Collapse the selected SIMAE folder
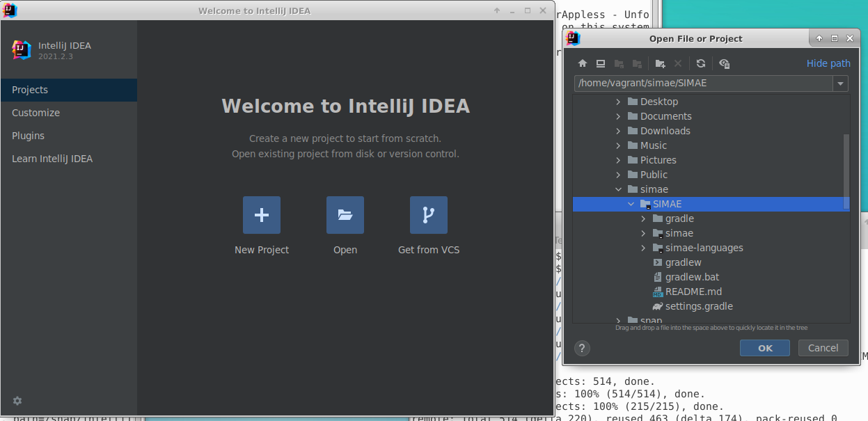Viewport: 868px width, 421px height. 631,204
